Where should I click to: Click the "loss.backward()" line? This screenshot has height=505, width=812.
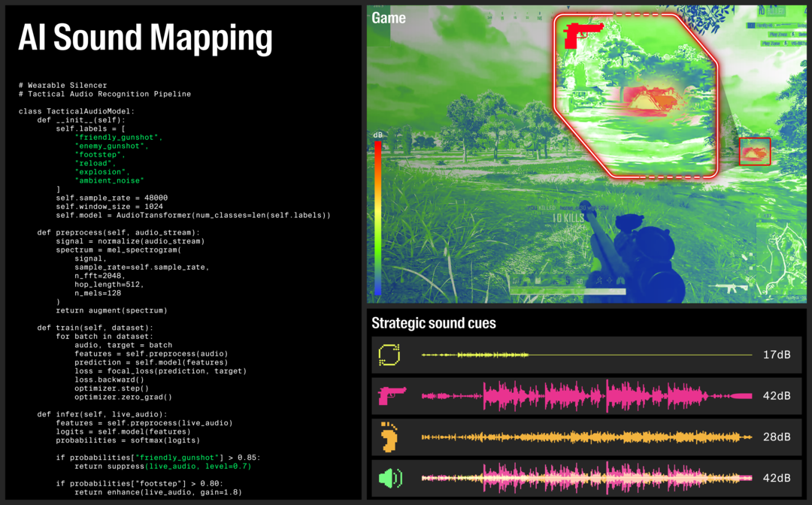point(109,380)
